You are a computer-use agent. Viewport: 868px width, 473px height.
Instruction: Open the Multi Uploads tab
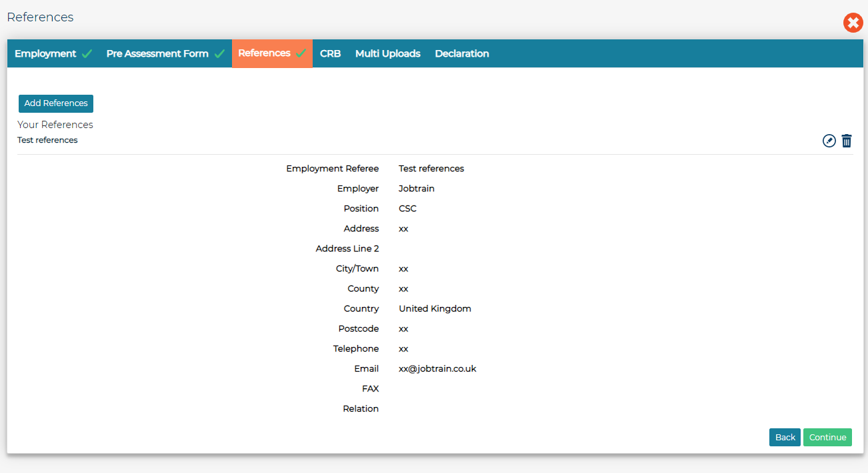(387, 53)
